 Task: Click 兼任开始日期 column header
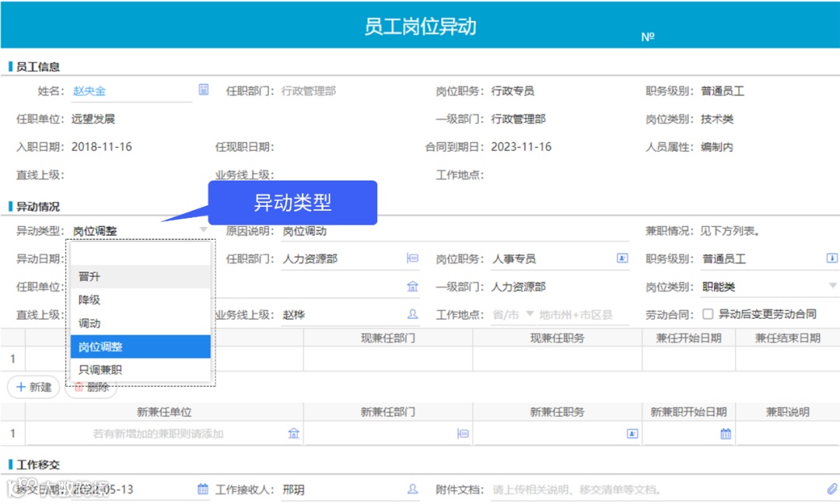click(689, 338)
